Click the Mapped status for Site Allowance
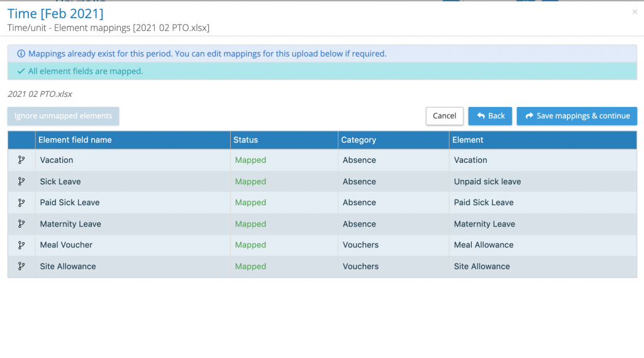The image size is (644, 358). (x=250, y=267)
